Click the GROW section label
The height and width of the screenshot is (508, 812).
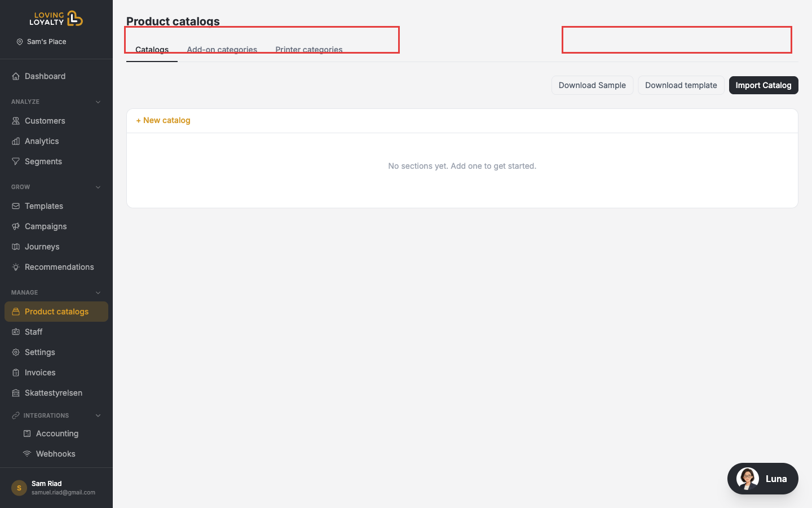[x=21, y=187]
